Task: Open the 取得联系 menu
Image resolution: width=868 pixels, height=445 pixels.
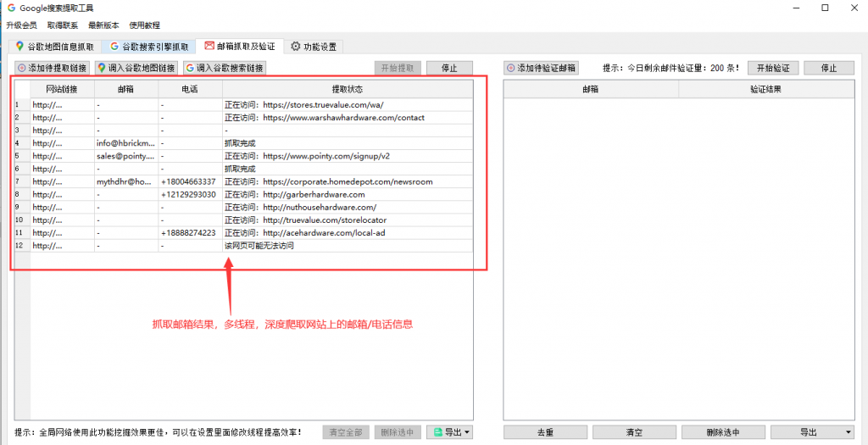Action: (63, 25)
